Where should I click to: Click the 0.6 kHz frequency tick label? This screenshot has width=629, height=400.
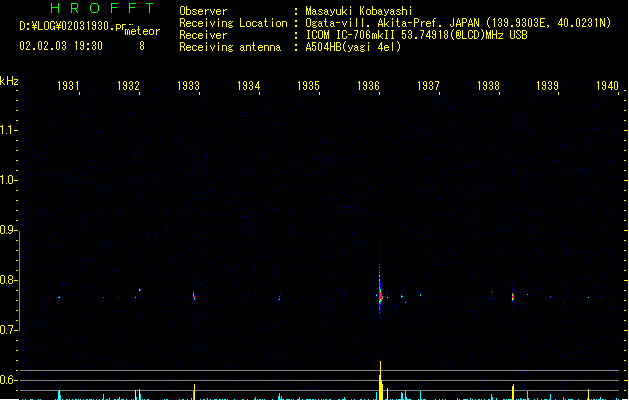[8, 380]
